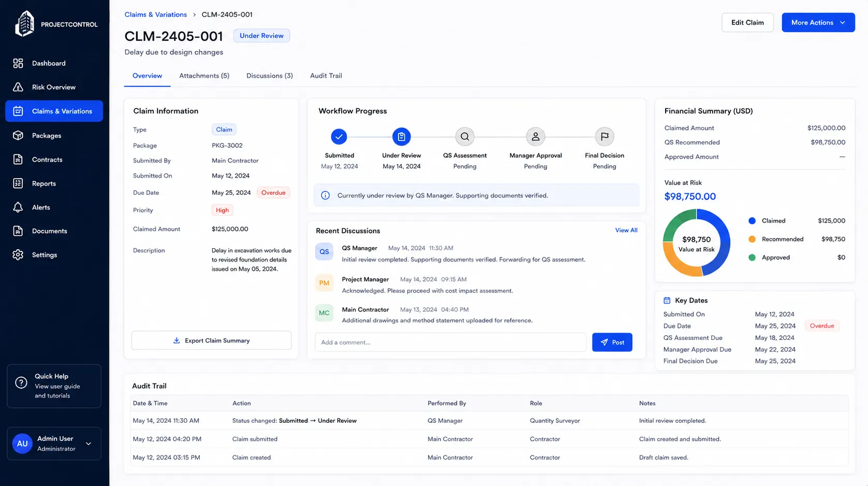Open Packages in sidebar
Image resolution: width=868 pixels, height=486 pixels.
[x=54, y=135]
